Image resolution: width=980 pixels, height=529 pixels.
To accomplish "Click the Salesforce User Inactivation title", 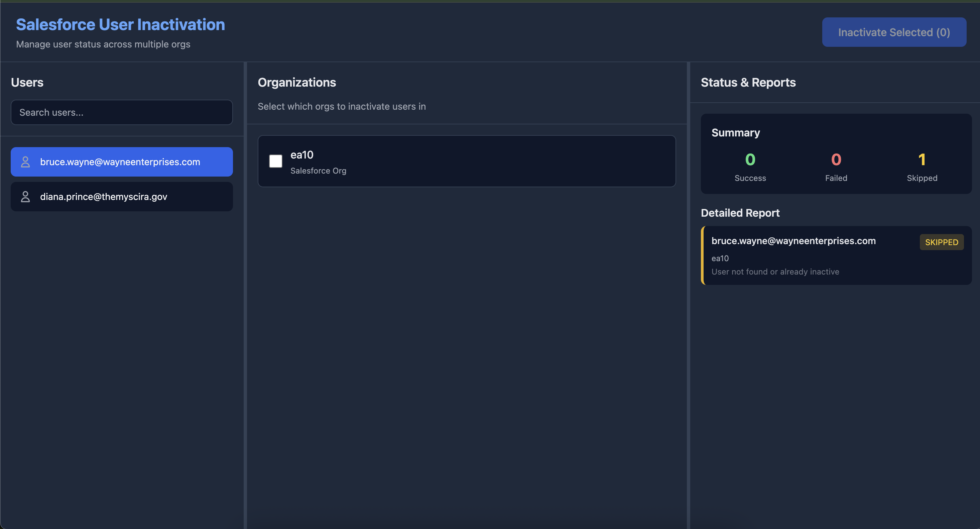I will pos(120,24).
